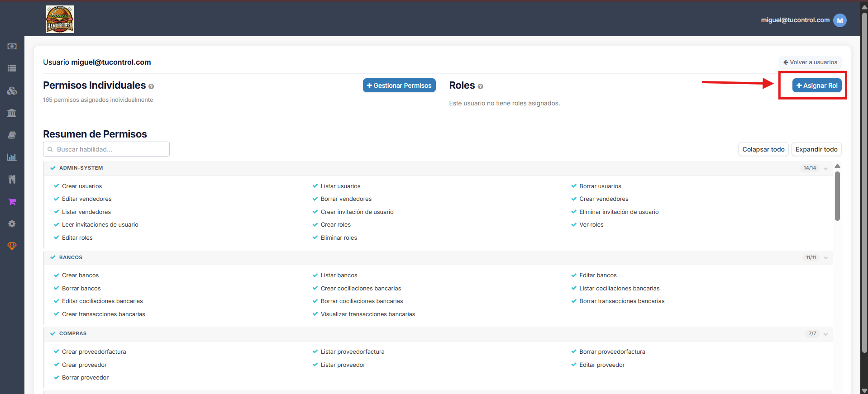Toggle the COMPRAS section checkmark
The height and width of the screenshot is (394, 868).
[53, 333]
